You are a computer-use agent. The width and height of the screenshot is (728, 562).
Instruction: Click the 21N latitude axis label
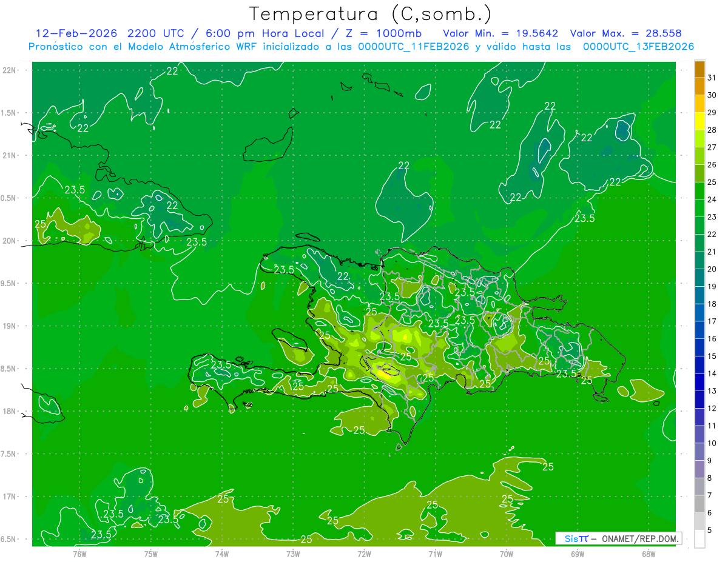click(x=10, y=155)
